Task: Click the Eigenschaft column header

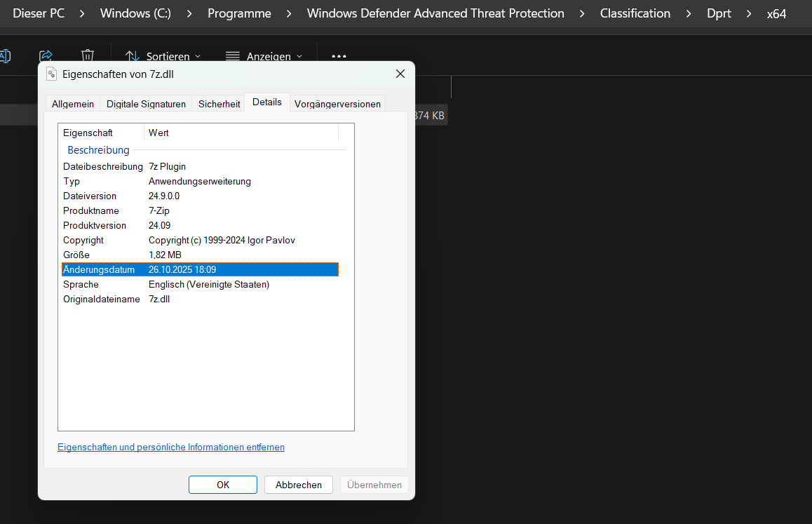Action: (102, 133)
